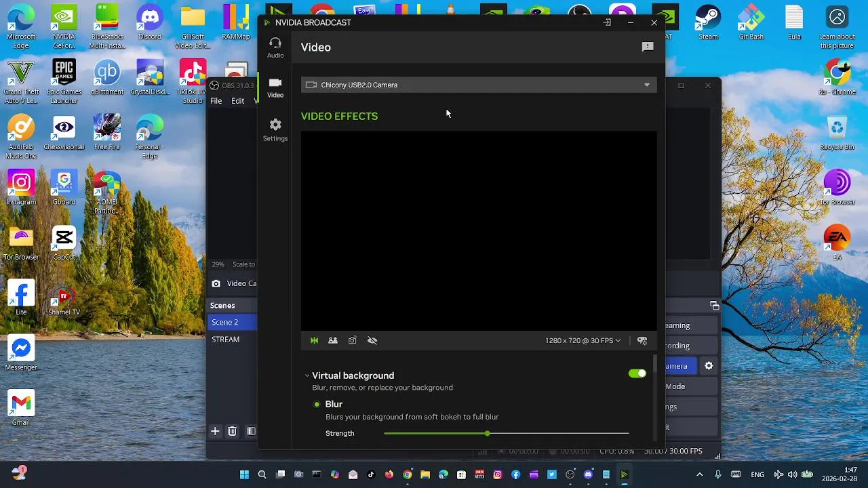Click the Learn about this picture icon

837,27
